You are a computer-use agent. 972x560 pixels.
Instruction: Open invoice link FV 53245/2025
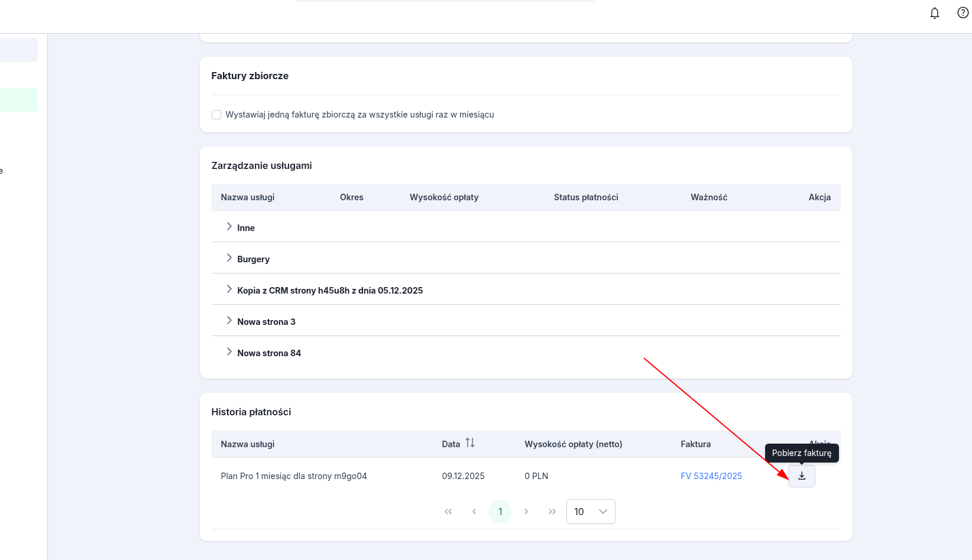point(711,476)
